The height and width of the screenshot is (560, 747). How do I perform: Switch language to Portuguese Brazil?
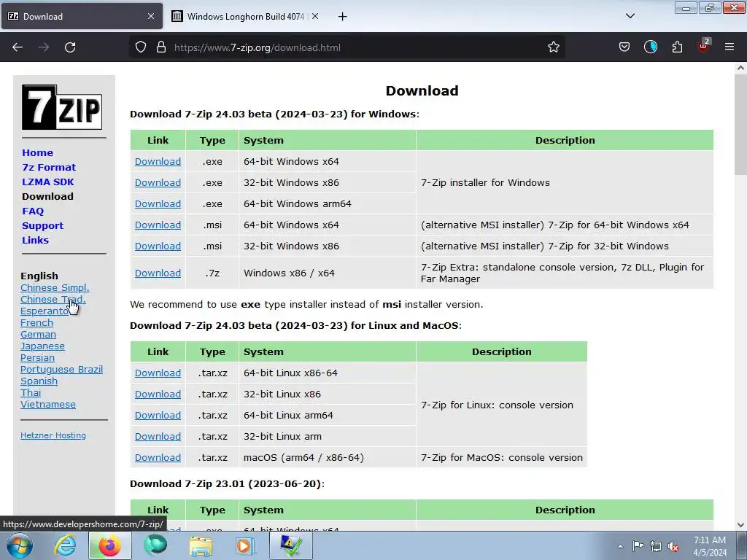61,370
